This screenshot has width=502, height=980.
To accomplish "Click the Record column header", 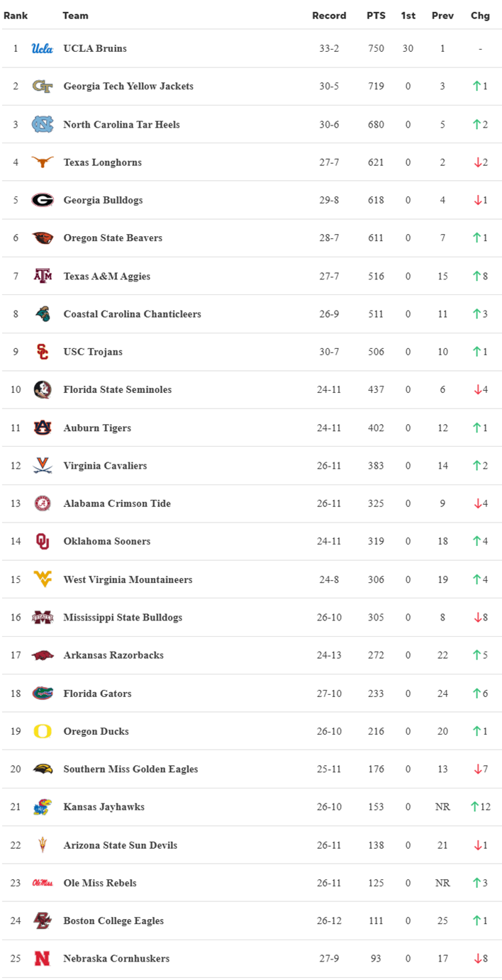I will 329,16.
